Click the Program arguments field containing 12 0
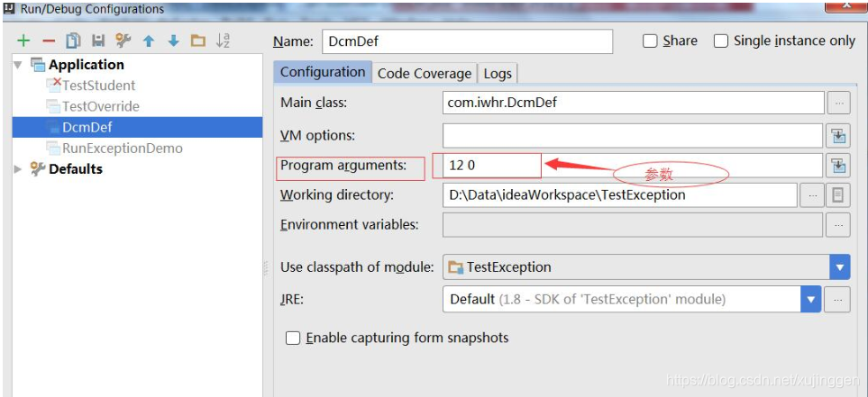The image size is (868, 397). coord(633,165)
